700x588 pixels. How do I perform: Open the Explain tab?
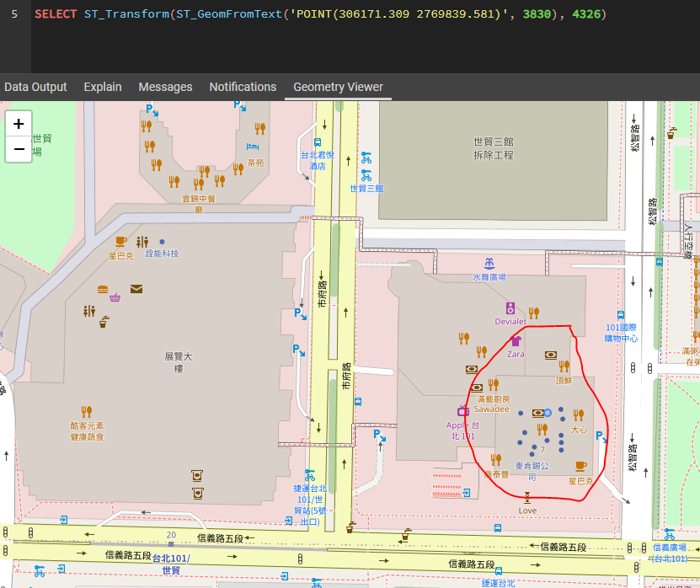click(x=103, y=87)
